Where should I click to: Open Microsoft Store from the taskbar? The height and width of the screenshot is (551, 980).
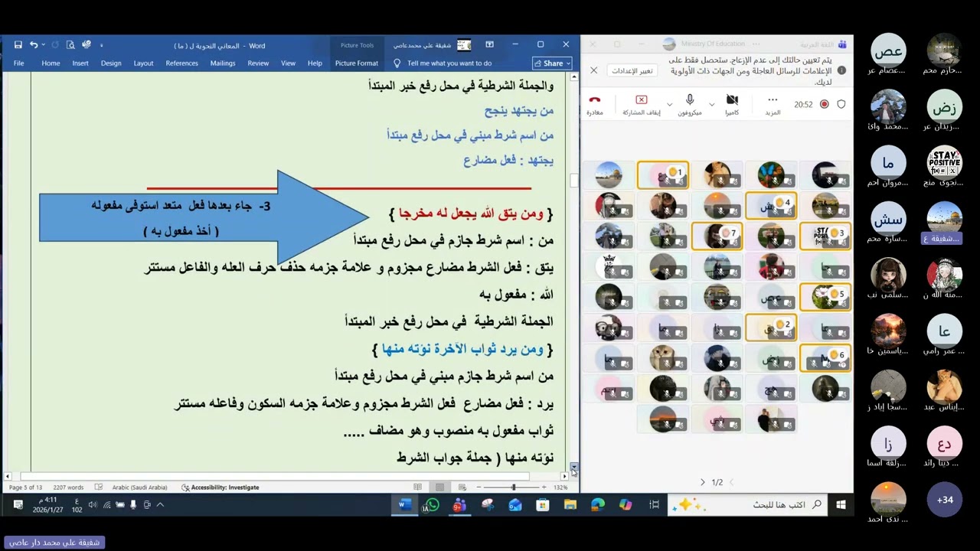[x=542, y=504]
